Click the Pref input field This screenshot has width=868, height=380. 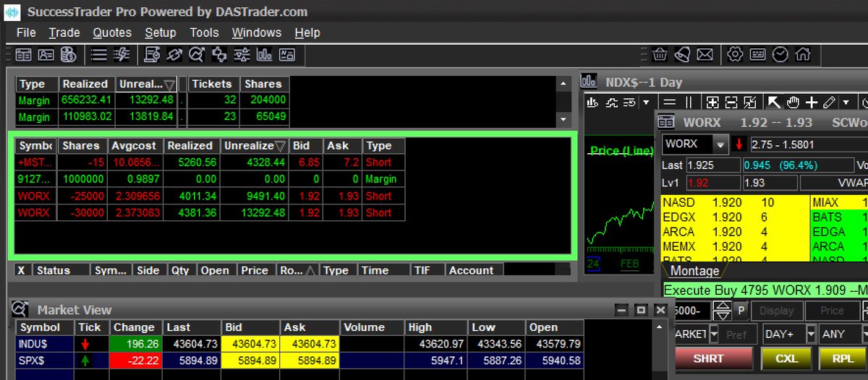click(736, 334)
